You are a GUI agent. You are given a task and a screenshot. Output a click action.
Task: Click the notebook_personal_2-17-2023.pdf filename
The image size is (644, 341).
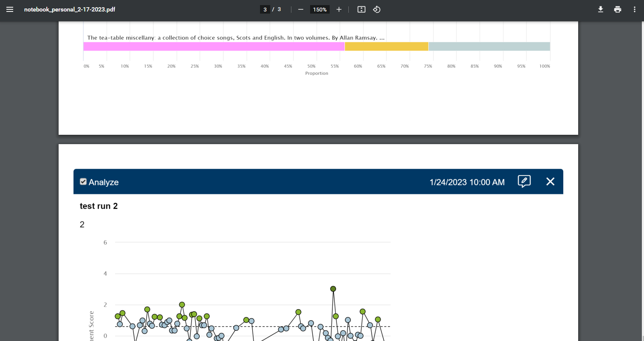[70, 9]
